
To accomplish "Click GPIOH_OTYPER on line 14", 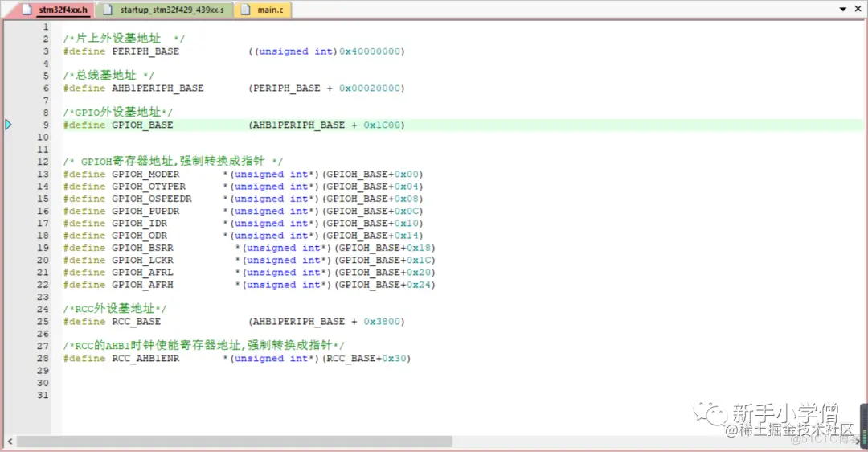I will point(149,187).
